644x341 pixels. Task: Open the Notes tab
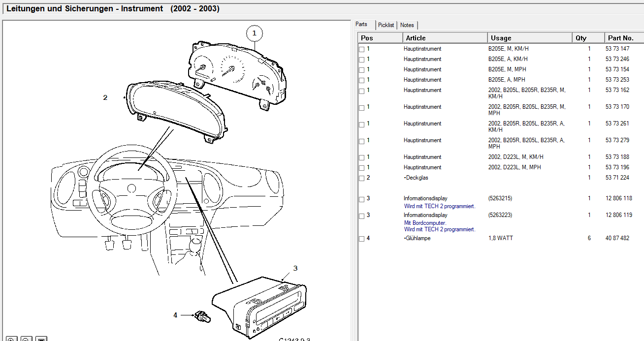(407, 25)
